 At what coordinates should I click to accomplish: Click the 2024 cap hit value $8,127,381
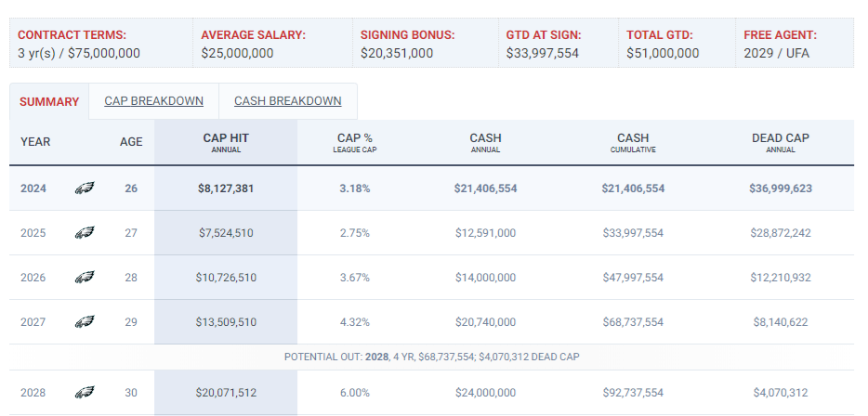tap(226, 188)
